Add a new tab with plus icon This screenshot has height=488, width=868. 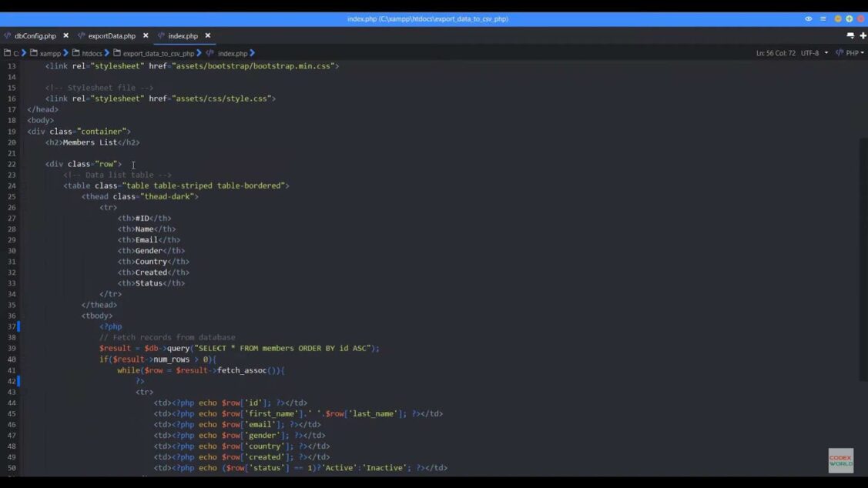click(863, 35)
